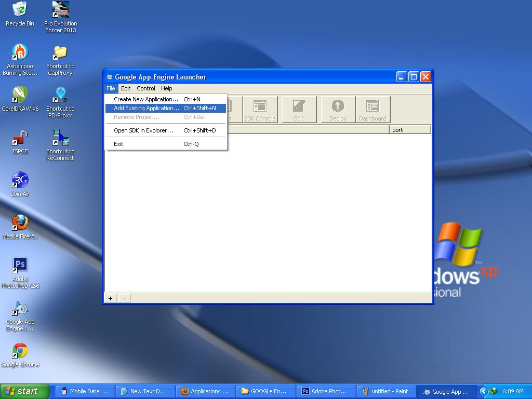Expand hidden system tray icons arrow
This screenshot has width=532, height=399.
(x=483, y=391)
